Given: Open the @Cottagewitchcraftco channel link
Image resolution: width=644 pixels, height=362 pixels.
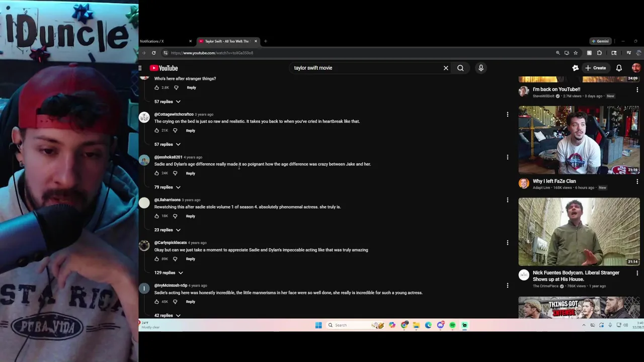Looking at the screenshot, I should [174, 114].
